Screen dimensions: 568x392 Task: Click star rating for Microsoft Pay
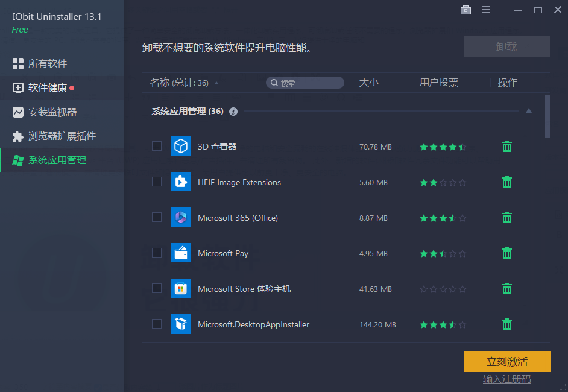pyautogui.click(x=443, y=253)
